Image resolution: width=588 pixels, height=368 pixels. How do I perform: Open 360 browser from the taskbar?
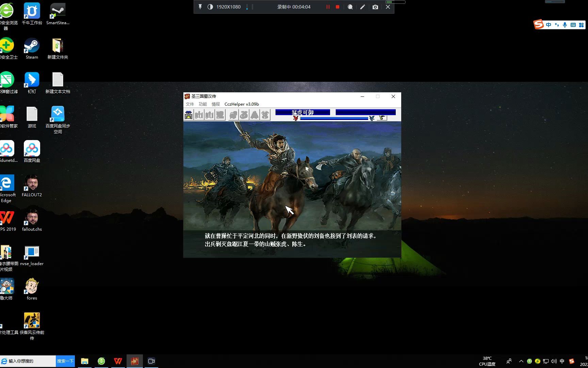click(x=101, y=361)
